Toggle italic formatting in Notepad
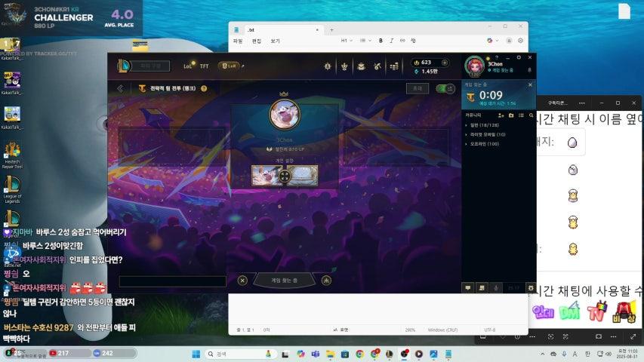The image size is (644, 362). (x=391, y=41)
